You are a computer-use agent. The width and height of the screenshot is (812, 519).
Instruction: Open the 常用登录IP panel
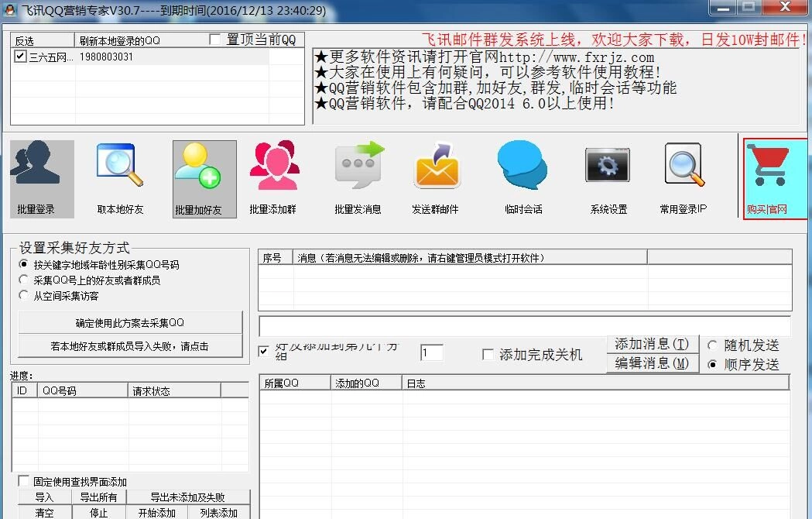click(x=682, y=178)
